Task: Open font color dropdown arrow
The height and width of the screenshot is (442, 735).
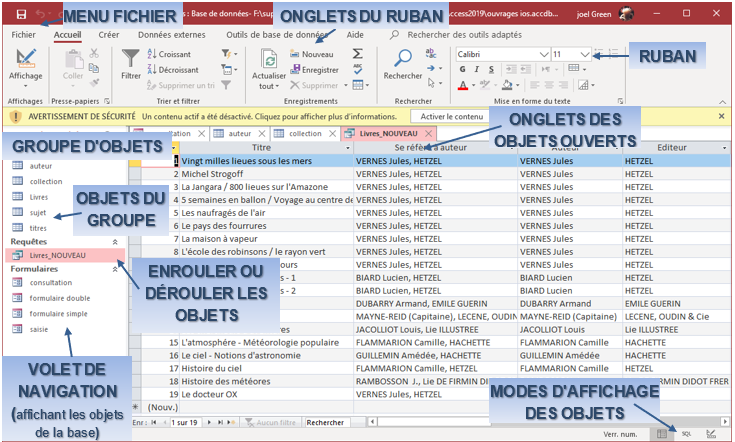Action: (x=473, y=85)
